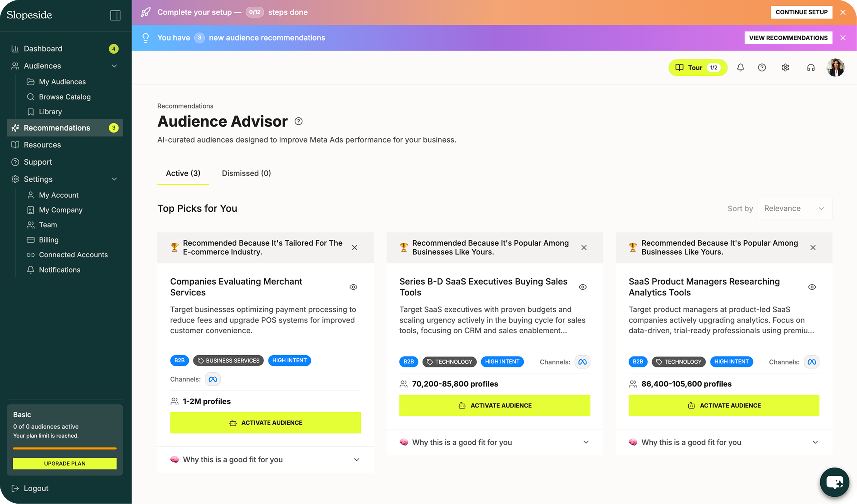The width and height of the screenshot is (857, 504).
Task: Click the settings gear icon in header
Action: coord(785,68)
